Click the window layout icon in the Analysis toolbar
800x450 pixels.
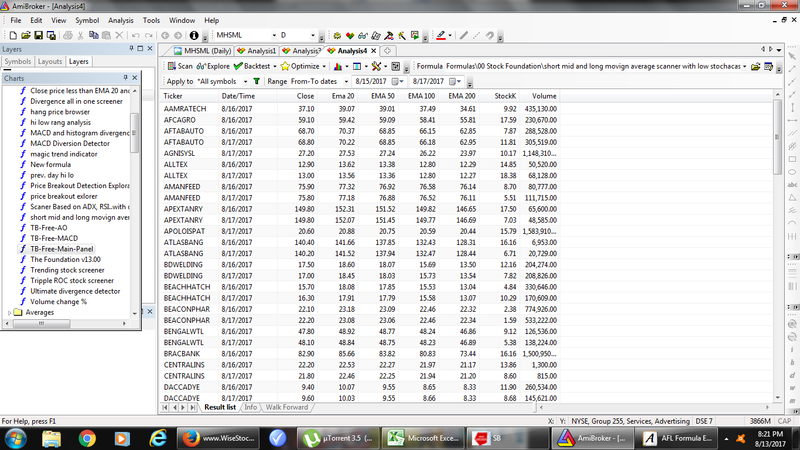point(357,66)
